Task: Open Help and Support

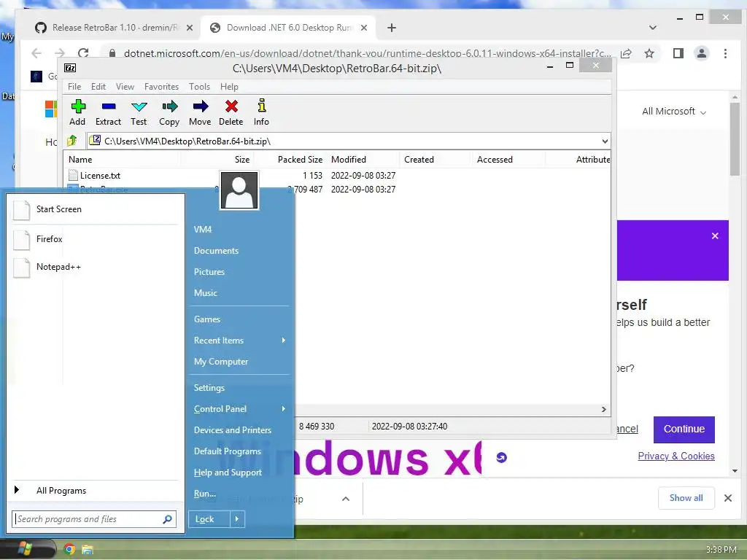Action: tap(228, 472)
